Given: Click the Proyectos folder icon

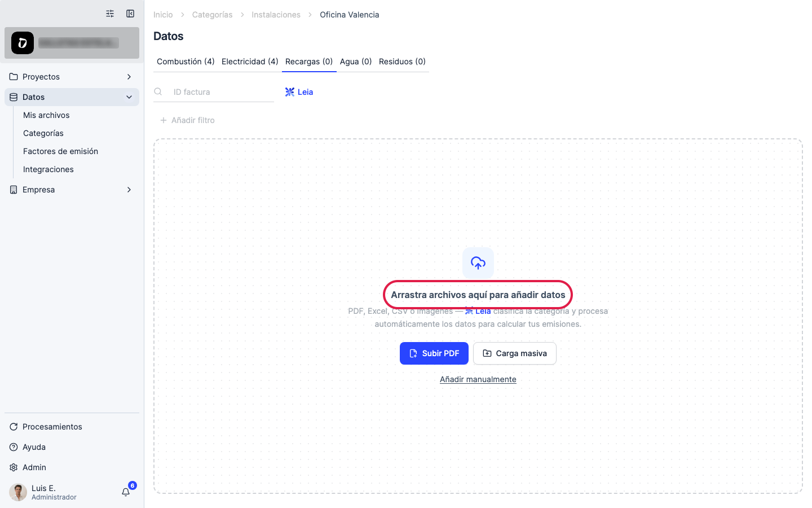Looking at the screenshot, I should [x=14, y=77].
